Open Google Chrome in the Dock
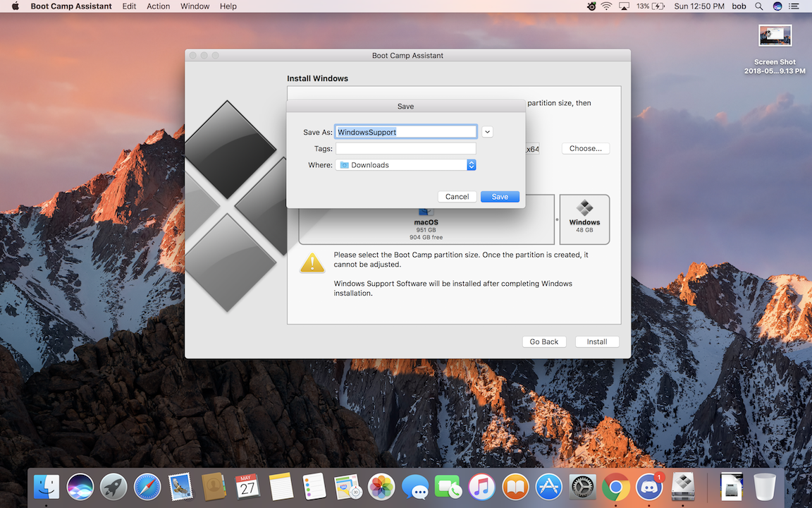 (616, 488)
